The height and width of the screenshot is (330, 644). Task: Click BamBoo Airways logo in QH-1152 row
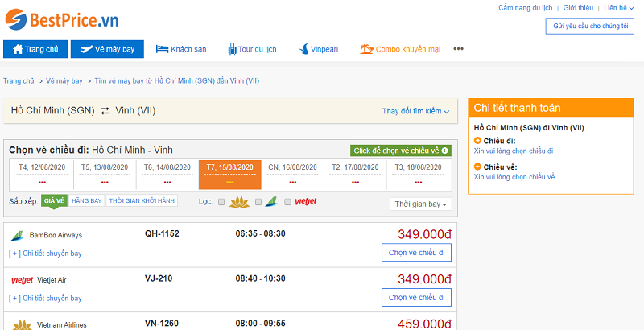coord(17,235)
